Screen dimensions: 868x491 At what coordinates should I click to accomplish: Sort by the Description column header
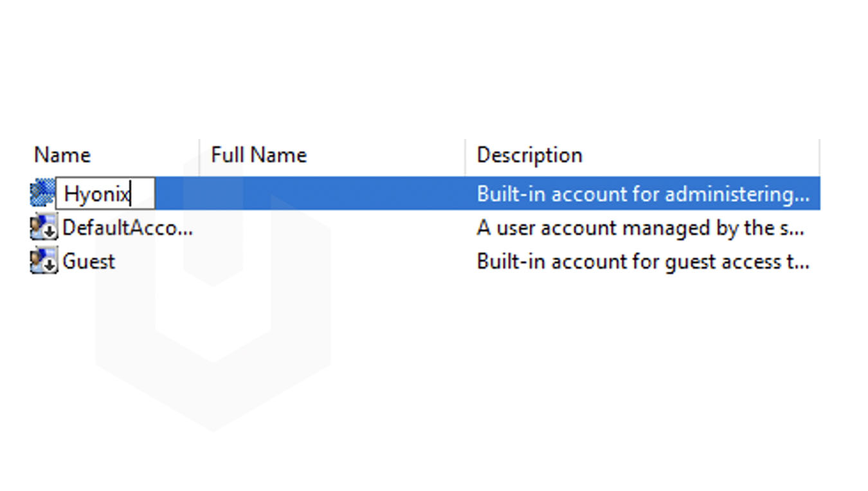(529, 155)
